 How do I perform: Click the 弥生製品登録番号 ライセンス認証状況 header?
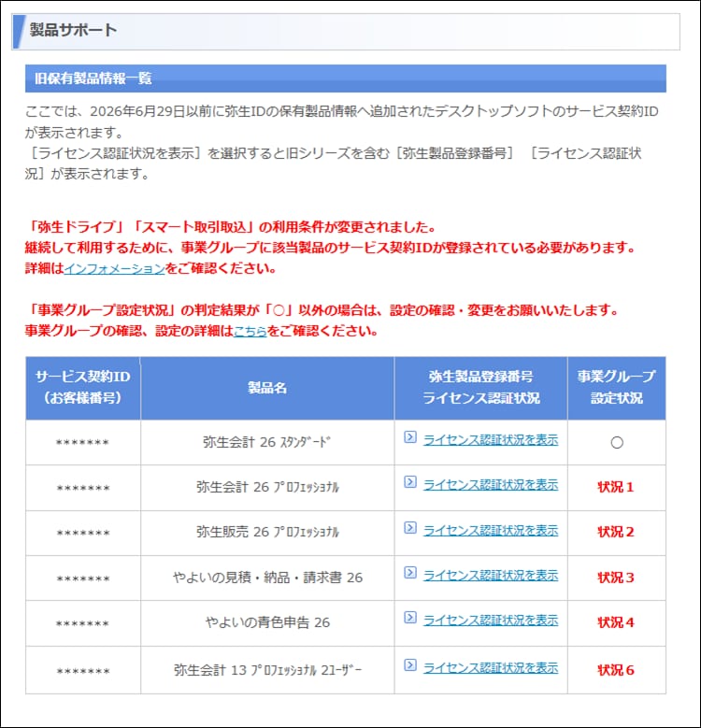(x=481, y=388)
